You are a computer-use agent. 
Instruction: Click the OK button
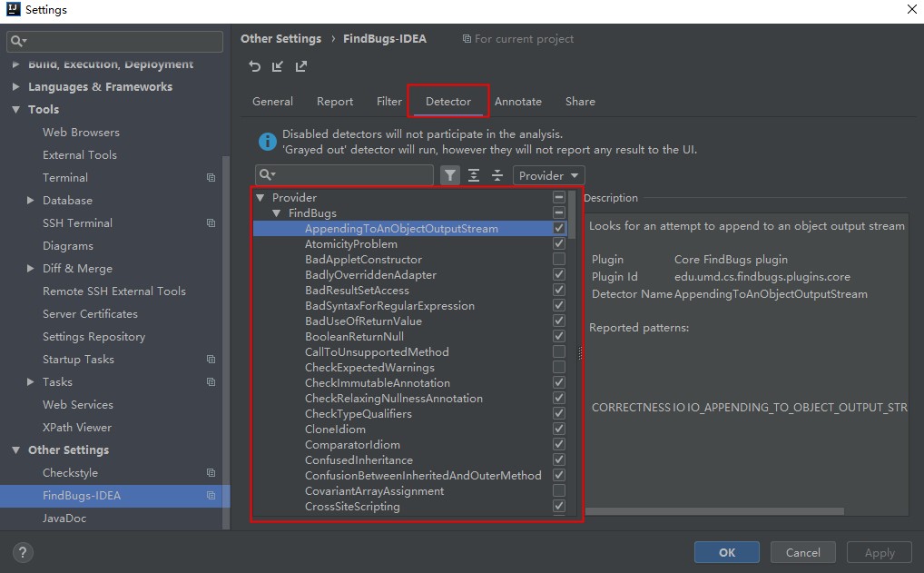tap(727, 552)
